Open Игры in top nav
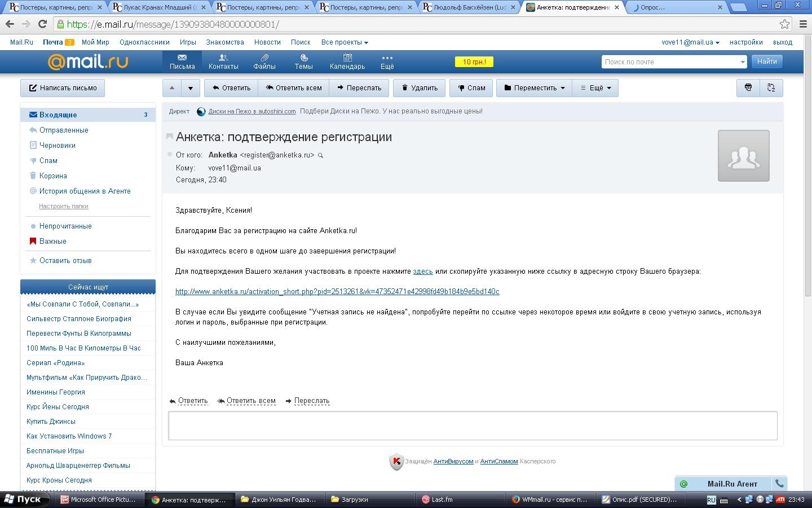Screen dimensions: 812x508 188,42
